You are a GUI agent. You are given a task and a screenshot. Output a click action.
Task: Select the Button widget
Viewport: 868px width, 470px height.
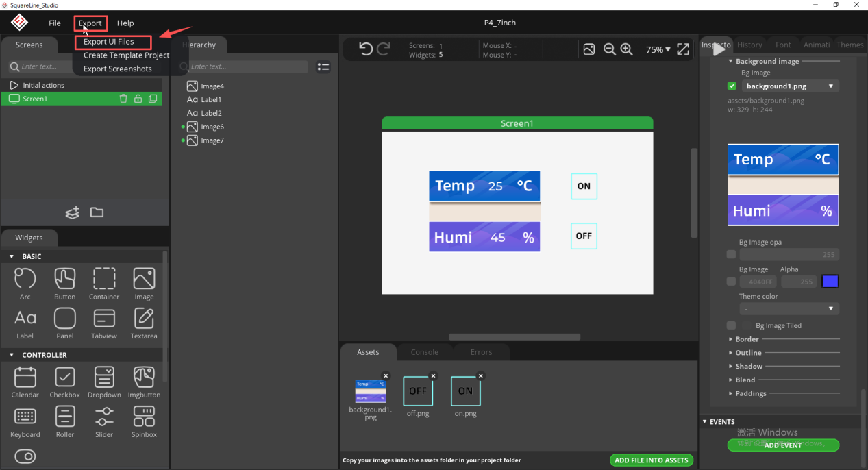(x=65, y=283)
